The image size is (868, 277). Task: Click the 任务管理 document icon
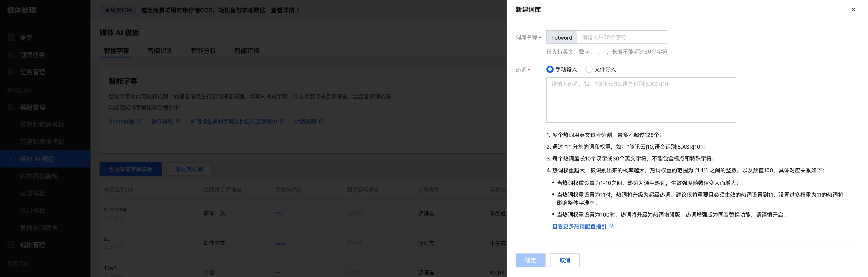coord(11,72)
